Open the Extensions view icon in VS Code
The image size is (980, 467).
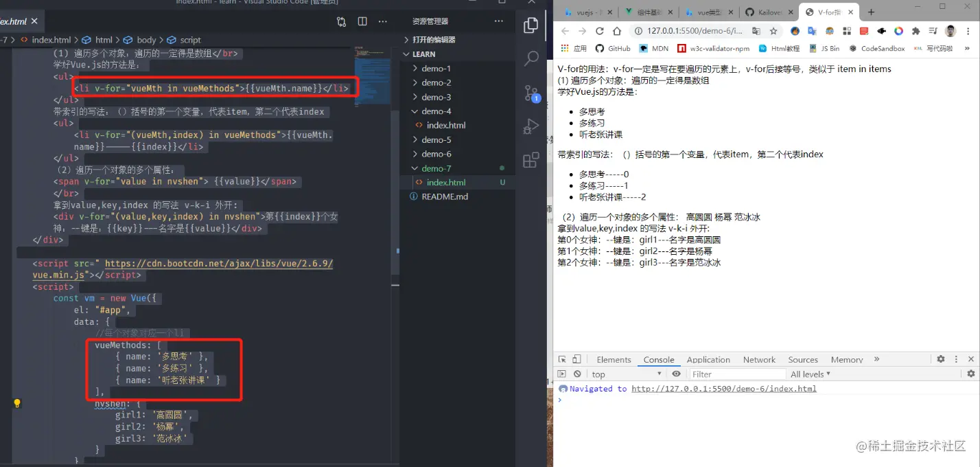[530, 160]
